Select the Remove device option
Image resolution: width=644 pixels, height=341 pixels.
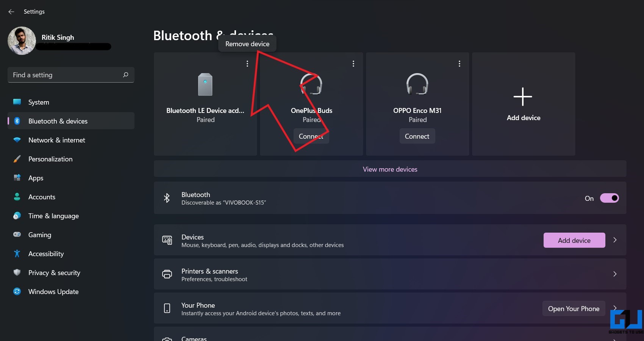click(x=247, y=44)
